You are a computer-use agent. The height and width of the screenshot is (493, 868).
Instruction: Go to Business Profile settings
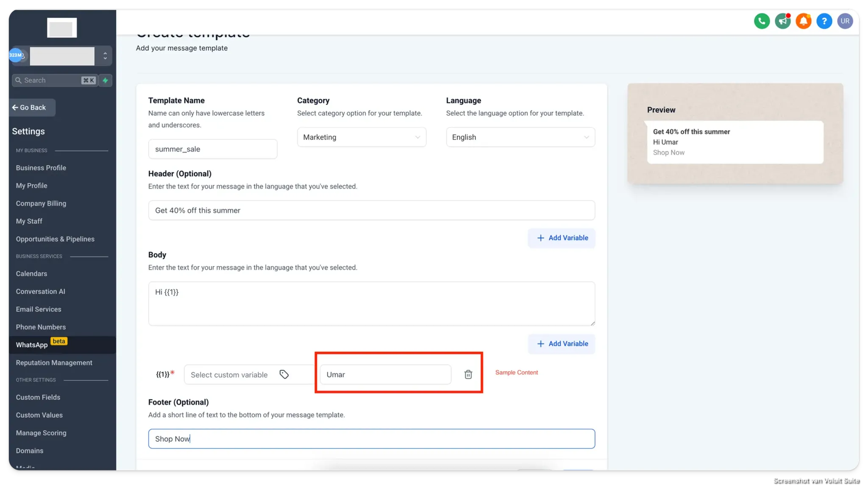click(x=41, y=168)
